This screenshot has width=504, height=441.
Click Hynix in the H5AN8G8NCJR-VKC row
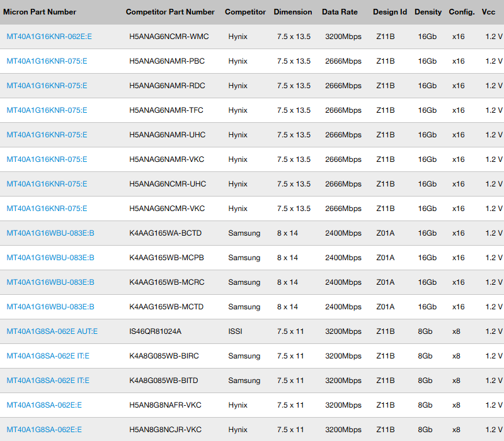pyautogui.click(x=238, y=430)
